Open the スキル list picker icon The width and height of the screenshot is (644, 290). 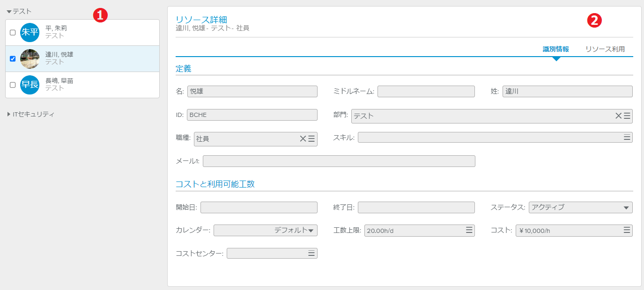(x=627, y=137)
